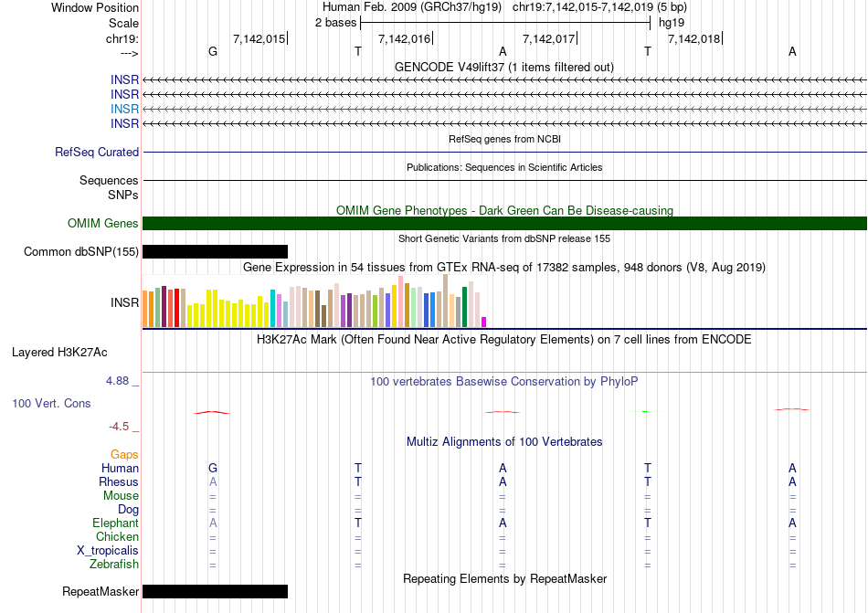Image resolution: width=868 pixels, height=613 pixels.
Task: Select the Human alignment row label
Action: 120,468
